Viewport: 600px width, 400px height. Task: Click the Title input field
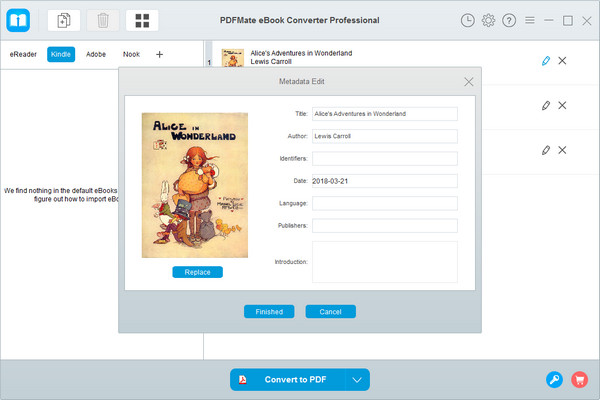(x=385, y=114)
